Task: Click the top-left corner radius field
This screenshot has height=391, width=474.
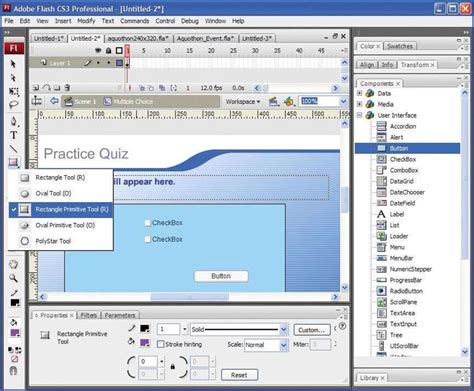Action: tap(148, 361)
